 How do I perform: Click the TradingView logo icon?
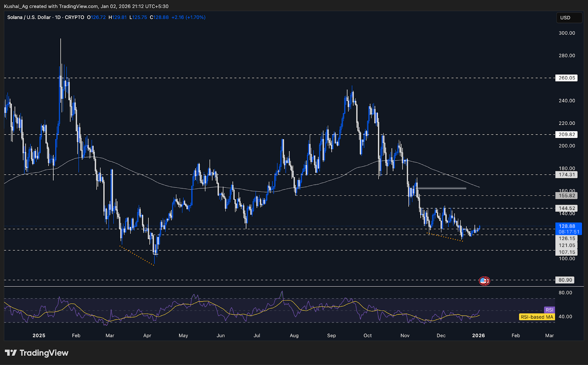11,353
